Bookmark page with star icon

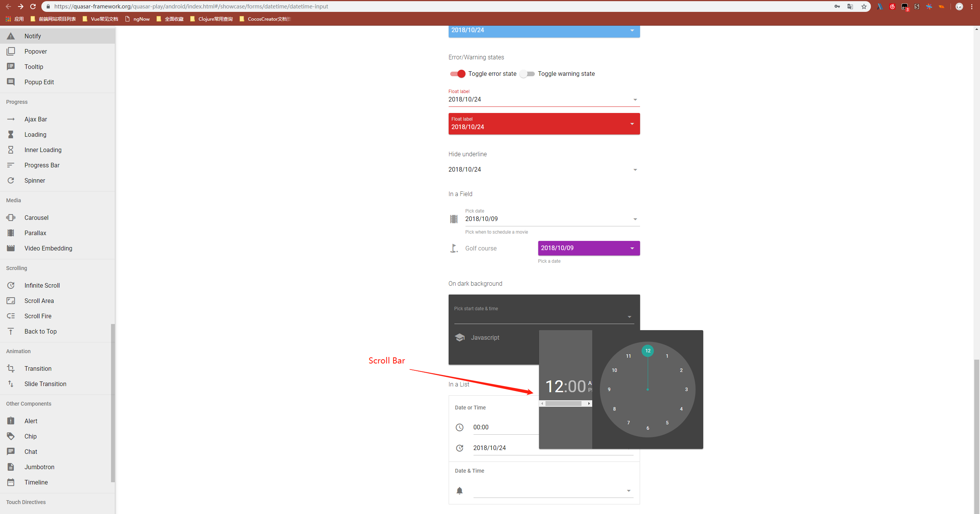pos(864,7)
